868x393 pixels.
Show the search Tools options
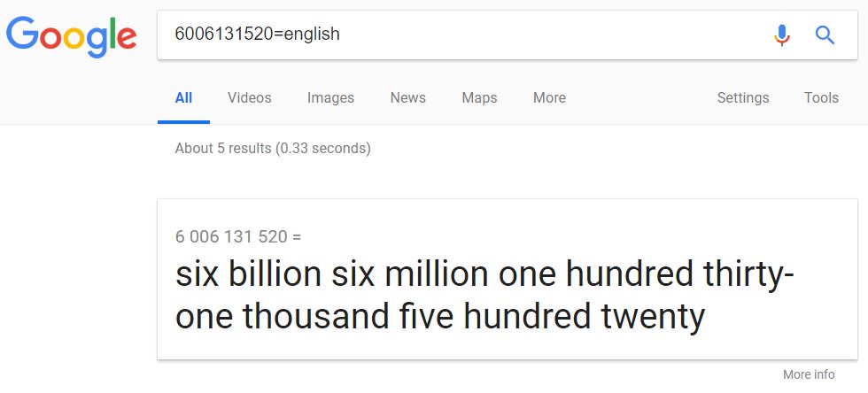[821, 98]
